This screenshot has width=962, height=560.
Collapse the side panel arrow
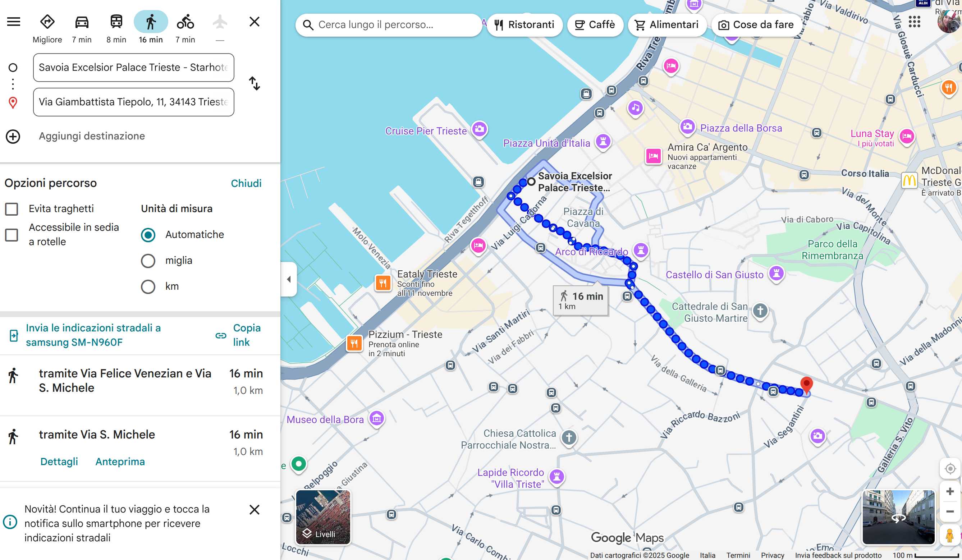[289, 279]
